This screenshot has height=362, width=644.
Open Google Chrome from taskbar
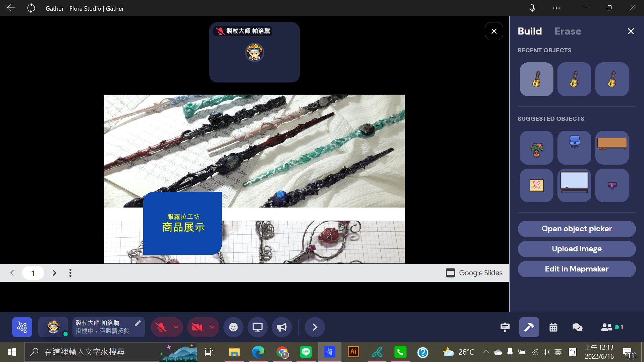click(282, 352)
